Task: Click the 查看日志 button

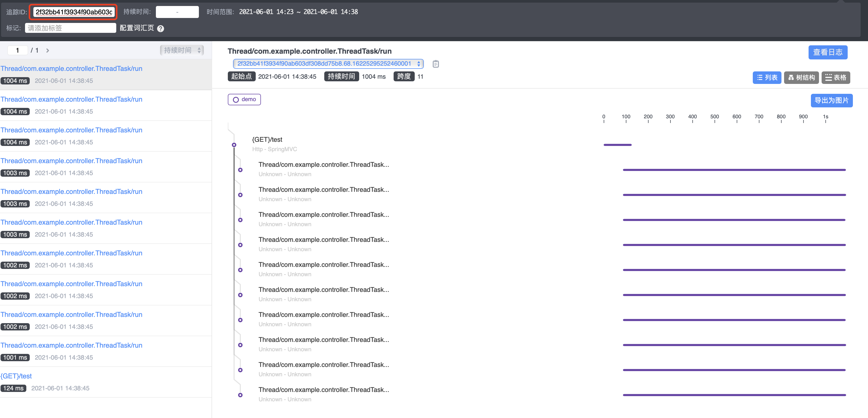Action: [828, 52]
